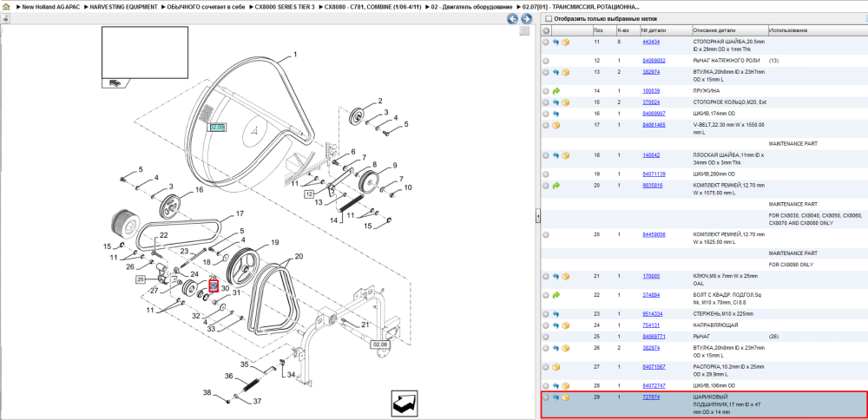Open part number link 9514334

point(652,314)
